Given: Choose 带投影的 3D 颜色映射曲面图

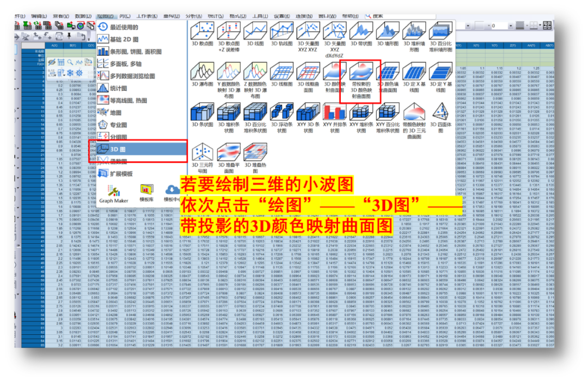Looking at the screenshot, I should [361, 81].
